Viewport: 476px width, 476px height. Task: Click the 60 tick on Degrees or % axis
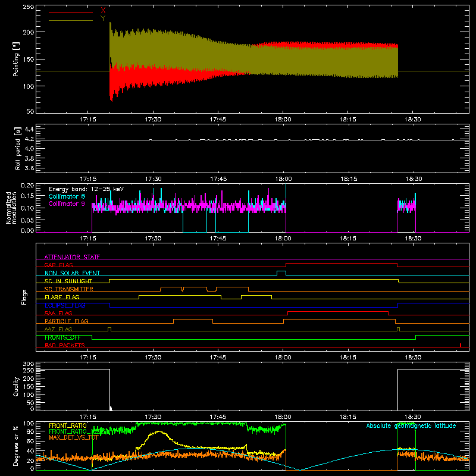point(30,441)
